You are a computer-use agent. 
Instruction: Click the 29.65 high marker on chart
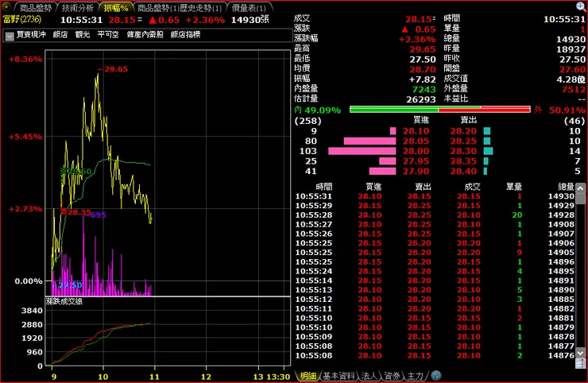(113, 69)
